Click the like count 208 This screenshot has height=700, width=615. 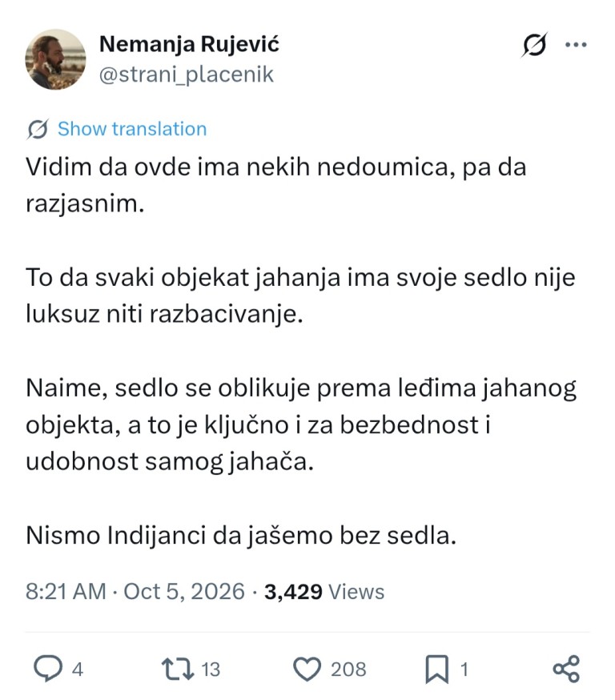[348, 670]
